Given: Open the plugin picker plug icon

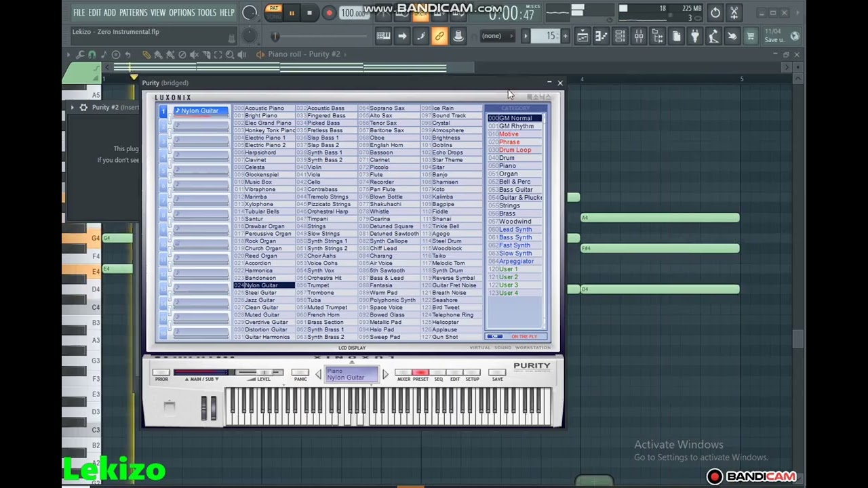Looking at the screenshot, I should (x=695, y=37).
